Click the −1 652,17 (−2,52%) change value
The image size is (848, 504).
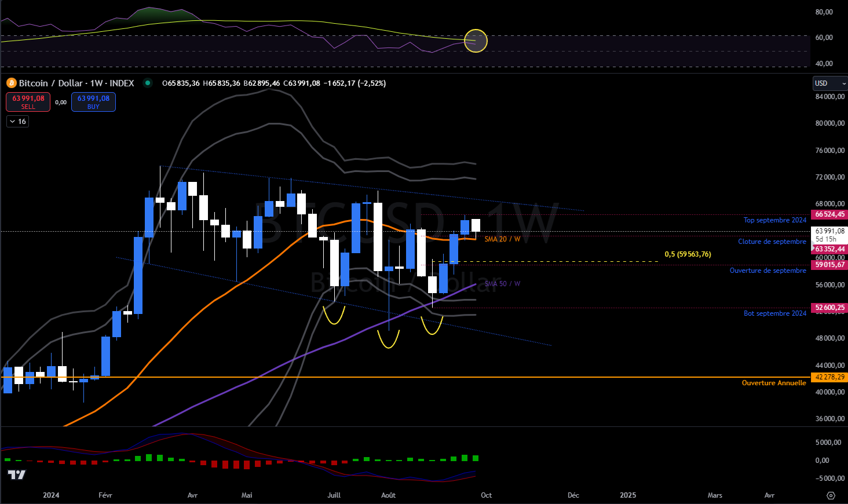[354, 83]
